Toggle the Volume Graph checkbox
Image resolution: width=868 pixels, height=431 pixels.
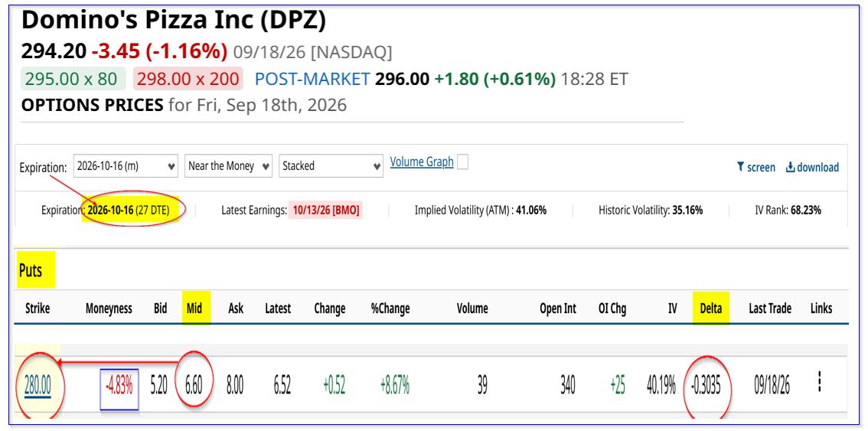pos(462,162)
